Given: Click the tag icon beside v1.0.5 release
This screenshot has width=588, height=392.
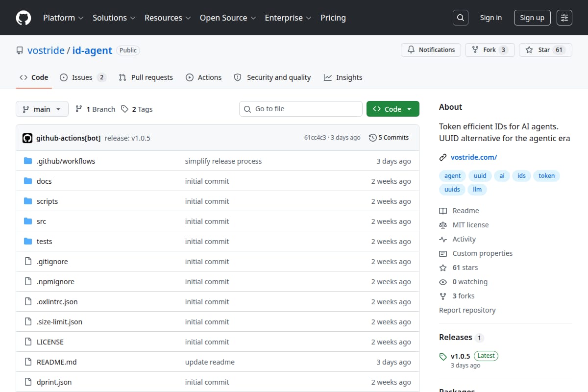Looking at the screenshot, I should click(x=443, y=357).
